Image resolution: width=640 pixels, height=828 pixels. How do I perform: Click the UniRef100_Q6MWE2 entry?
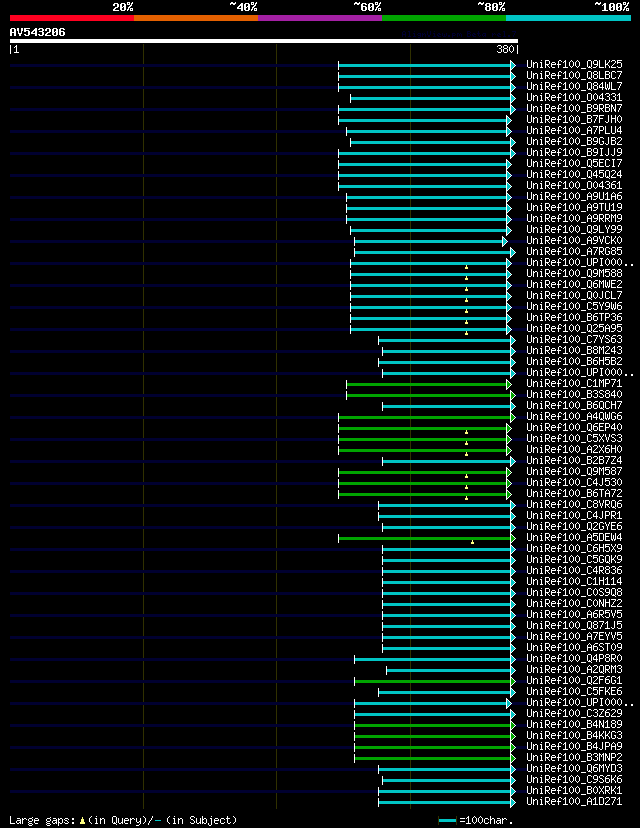574,284
